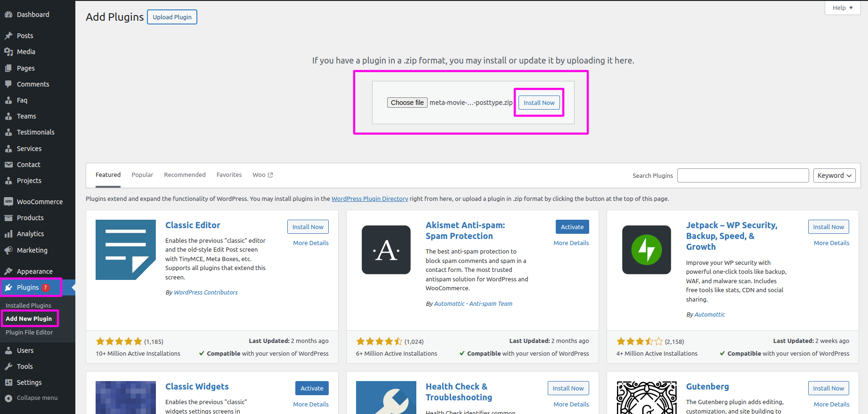Screen dimensions: 868x414
Task: Click the Faq sidebar icon
Action: pyautogui.click(x=8, y=100)
